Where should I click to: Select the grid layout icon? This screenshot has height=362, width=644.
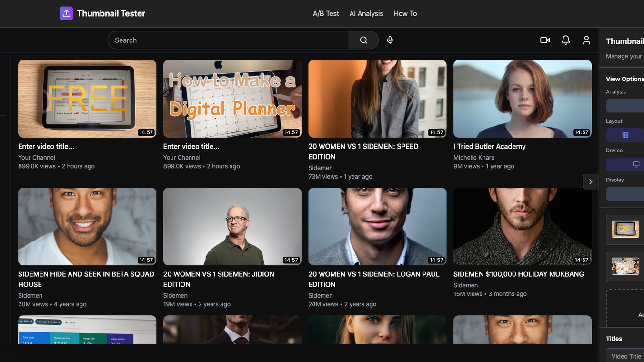pyautogui.click(x=625, y=135)
